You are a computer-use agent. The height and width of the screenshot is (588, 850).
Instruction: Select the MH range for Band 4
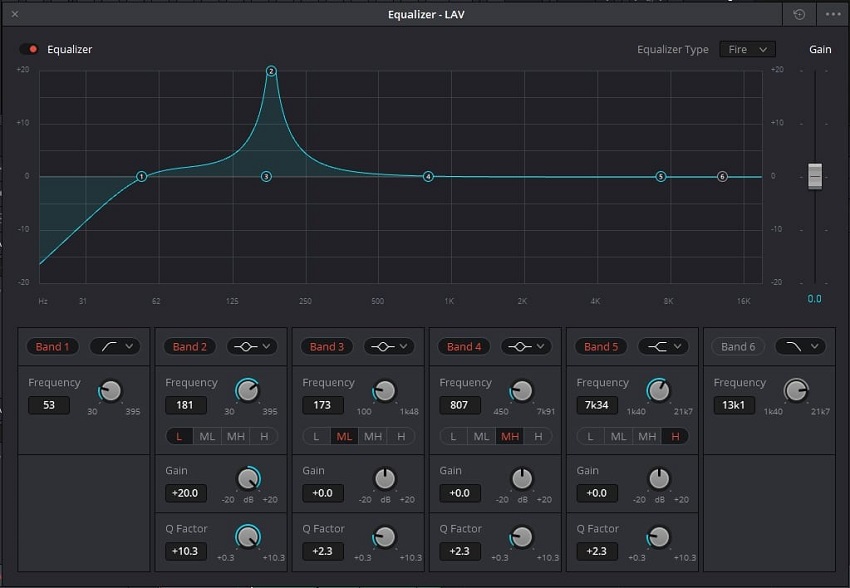point(513,436)
